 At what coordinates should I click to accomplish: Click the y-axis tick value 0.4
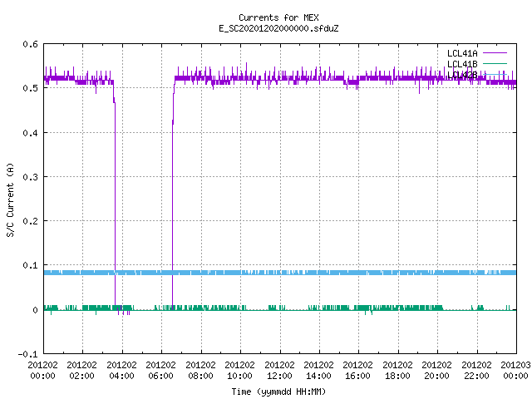[x=31, y=133]
